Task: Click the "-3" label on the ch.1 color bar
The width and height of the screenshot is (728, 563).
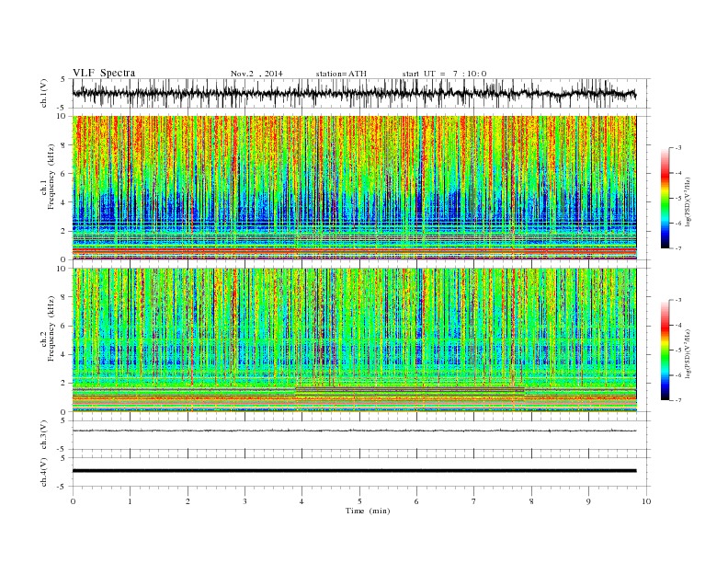Action: [x=678, y=148]
